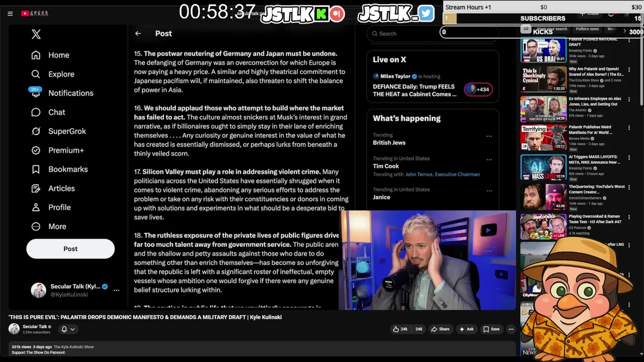
Task: Open menu for Palantir Pushes National Draft video
Action: [629, 40]
